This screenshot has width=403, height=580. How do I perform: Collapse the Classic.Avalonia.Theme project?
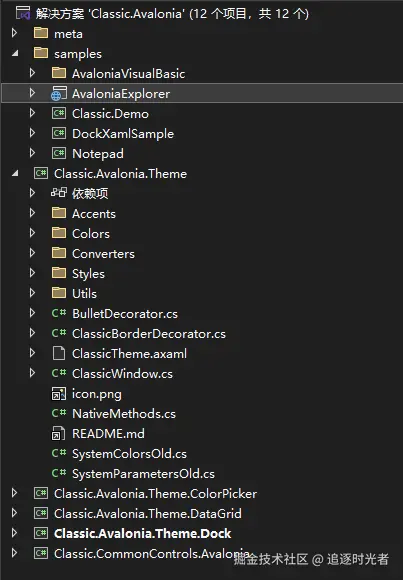[15, 173]
